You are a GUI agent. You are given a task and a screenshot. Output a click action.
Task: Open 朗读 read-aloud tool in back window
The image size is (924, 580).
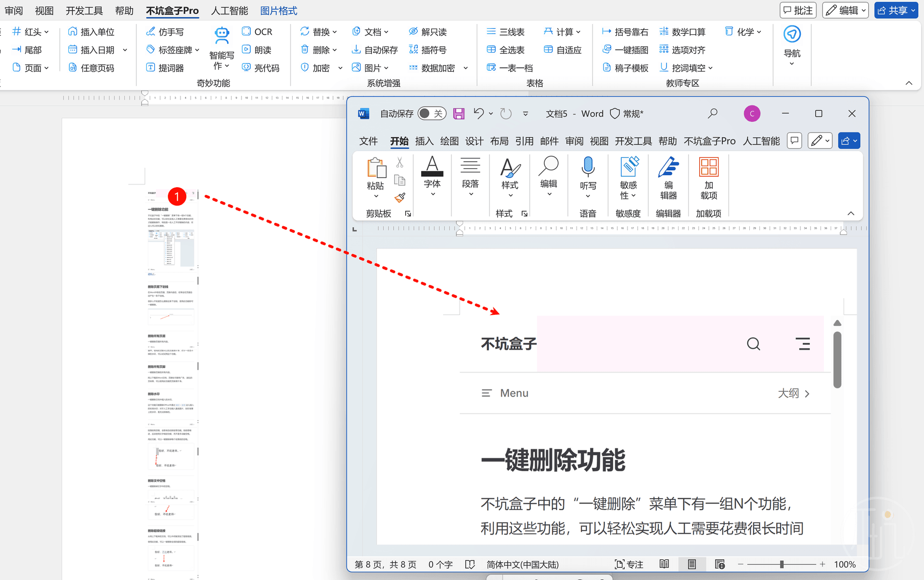point(257,50)
